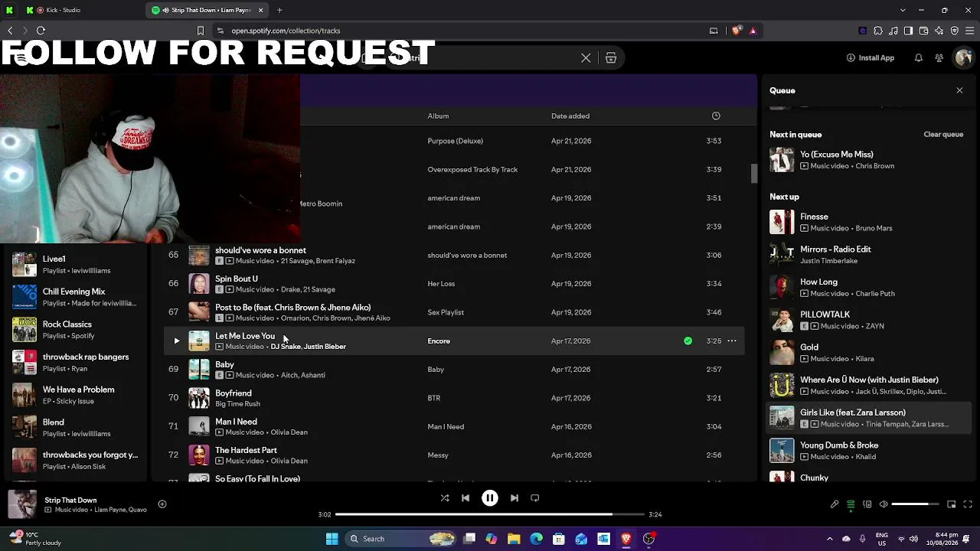The width and height of the screenshot is (980, 551).
Task: Enter full screen player view
Action: (968, 504)
